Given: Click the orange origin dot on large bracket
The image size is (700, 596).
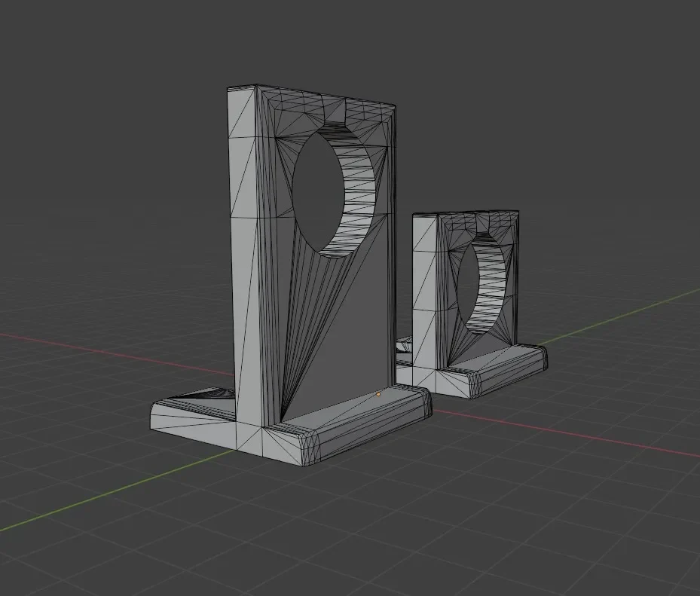Looking at the screenshot, I should [378, 394].
